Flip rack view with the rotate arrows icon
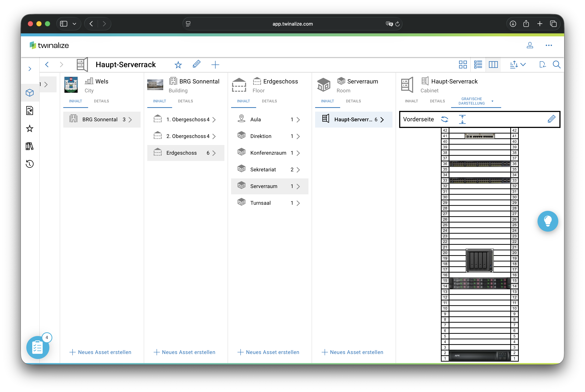 (x=445, y=119)
